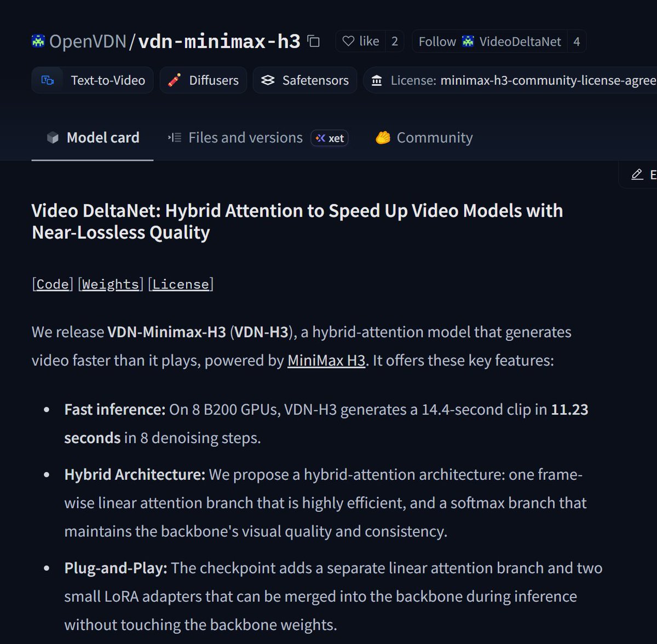Click the OpenVDN organization avatar icon
The height and width of the screenshot is (644, 657).
pyautogui.click(x=38, y=41)
